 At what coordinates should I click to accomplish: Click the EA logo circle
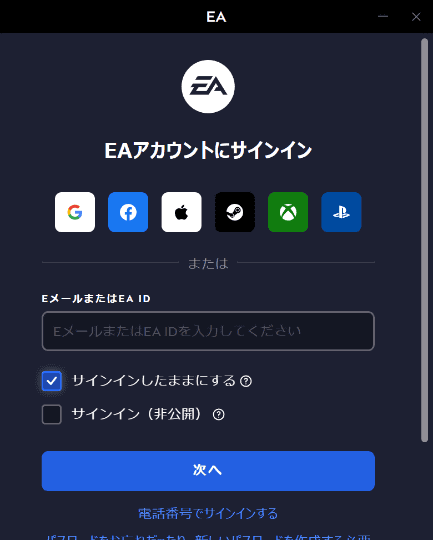click(208, 87)
